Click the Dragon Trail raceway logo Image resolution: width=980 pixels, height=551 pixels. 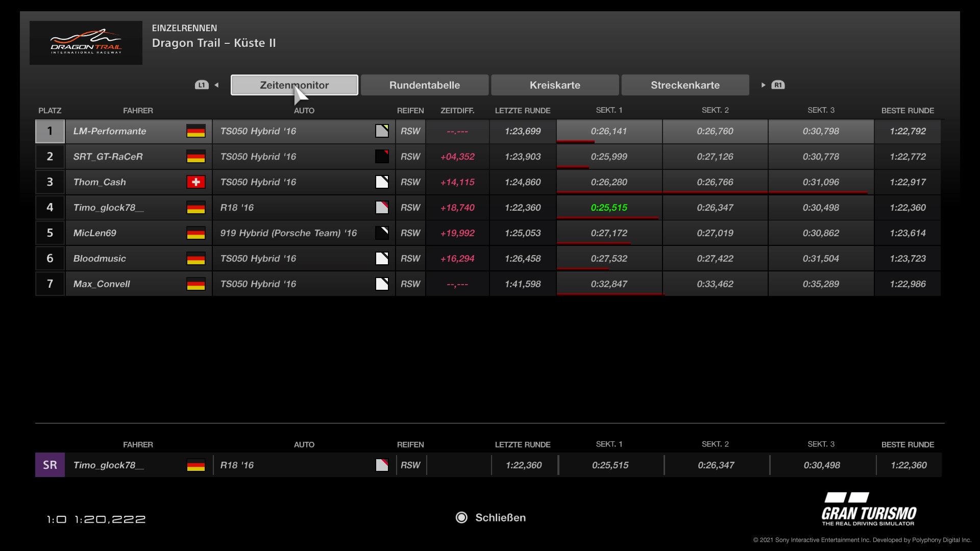click(x=86, y=43)
